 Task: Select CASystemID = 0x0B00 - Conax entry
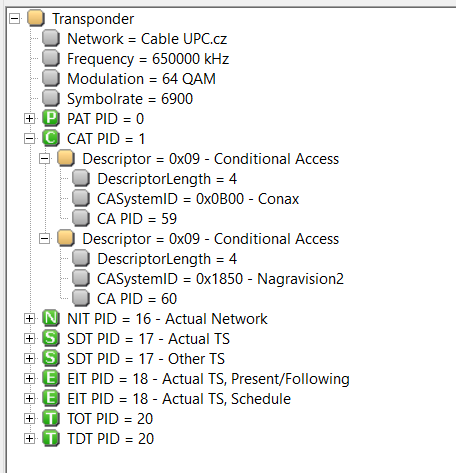198,199
